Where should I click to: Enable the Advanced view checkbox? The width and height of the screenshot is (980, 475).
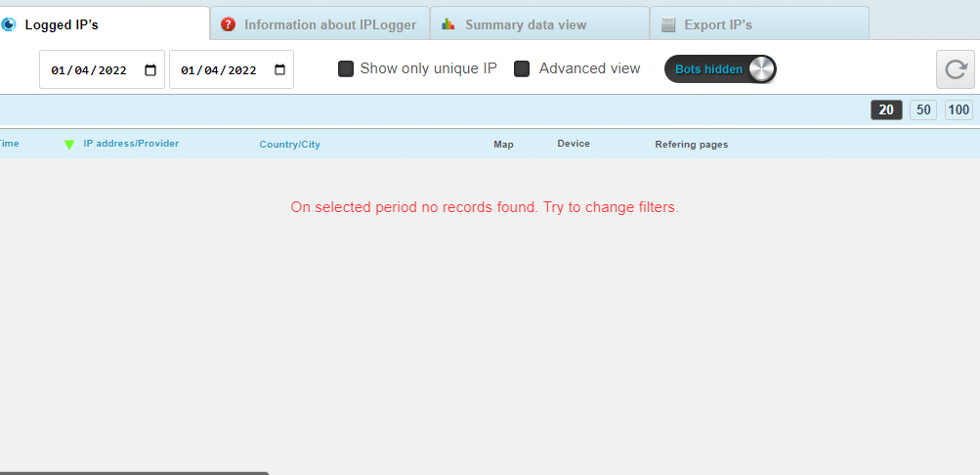click(522, 68)
